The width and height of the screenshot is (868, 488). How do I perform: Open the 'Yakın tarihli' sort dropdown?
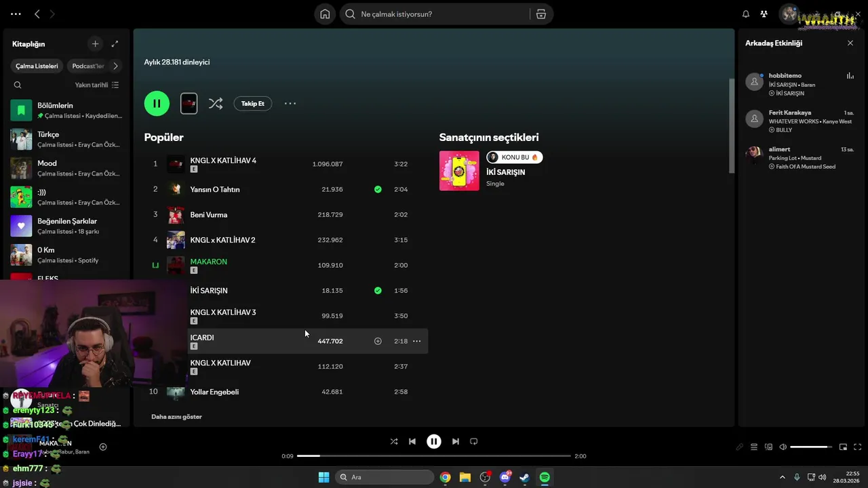tap(97, 85)
